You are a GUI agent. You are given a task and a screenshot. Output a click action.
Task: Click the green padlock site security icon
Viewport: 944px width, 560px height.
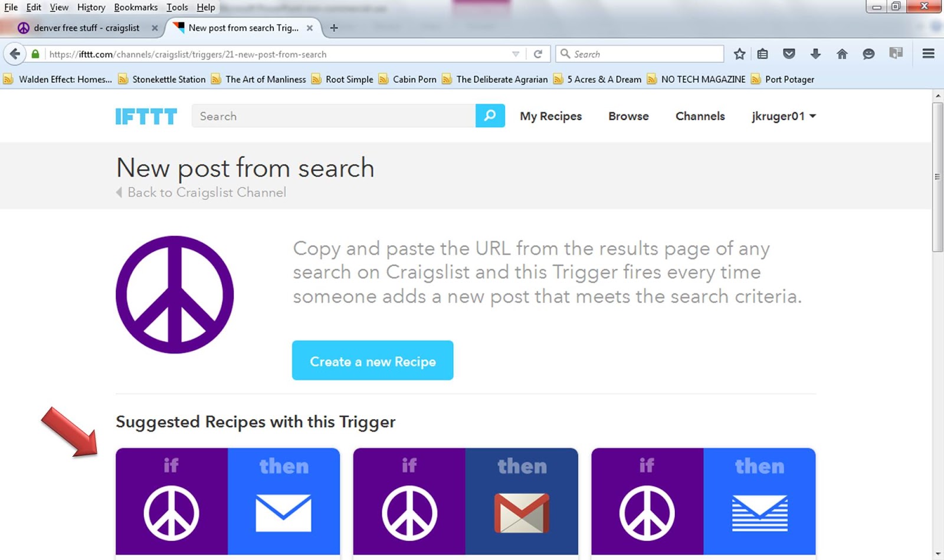(35, 54)
